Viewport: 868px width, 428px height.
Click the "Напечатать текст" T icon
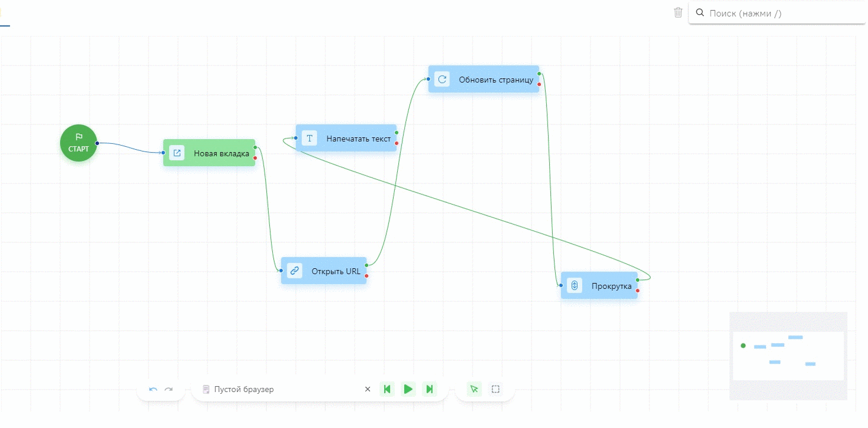(x=309, y=139)
